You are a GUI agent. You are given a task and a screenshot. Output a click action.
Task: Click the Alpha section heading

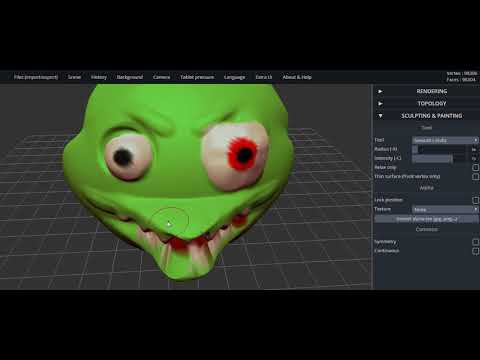pos(427,188)
